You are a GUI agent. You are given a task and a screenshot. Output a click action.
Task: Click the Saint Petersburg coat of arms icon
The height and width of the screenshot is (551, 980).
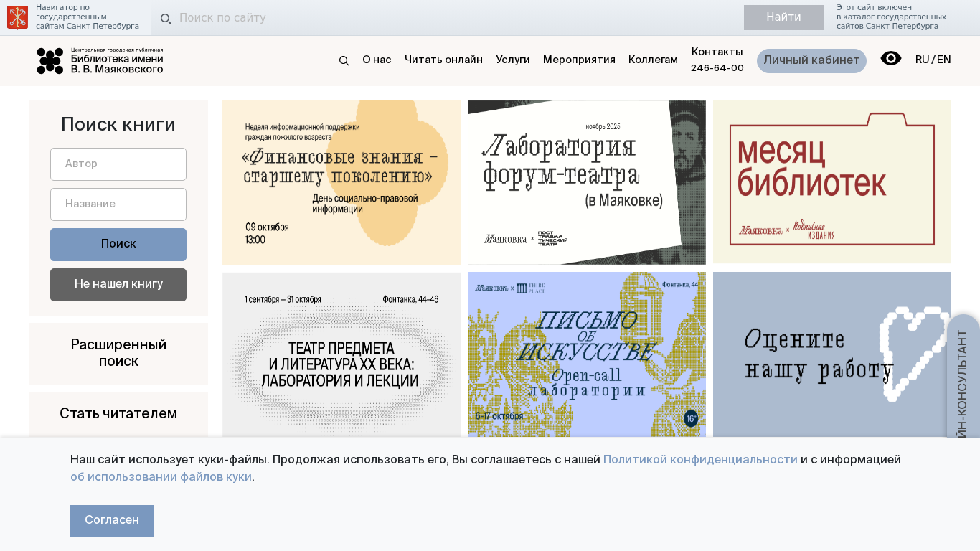(17, 17)
